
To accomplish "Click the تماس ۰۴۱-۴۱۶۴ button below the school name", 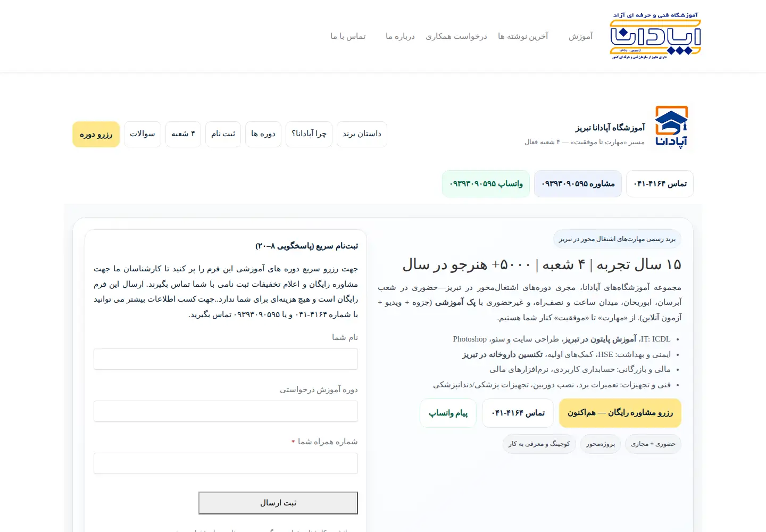I will (x=660, y=184).
